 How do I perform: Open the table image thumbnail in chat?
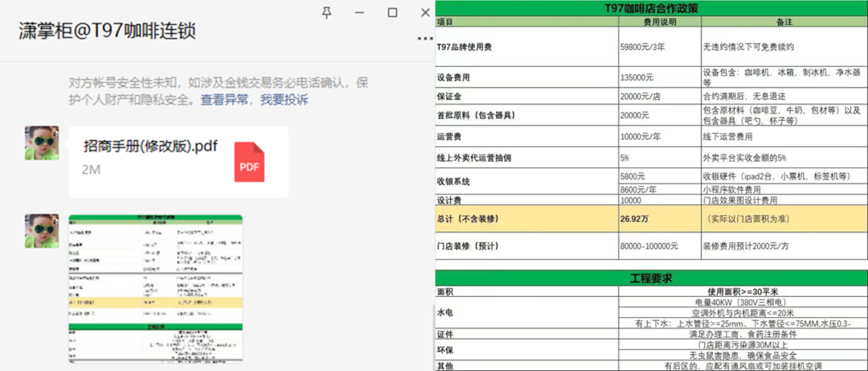point(155,291)
